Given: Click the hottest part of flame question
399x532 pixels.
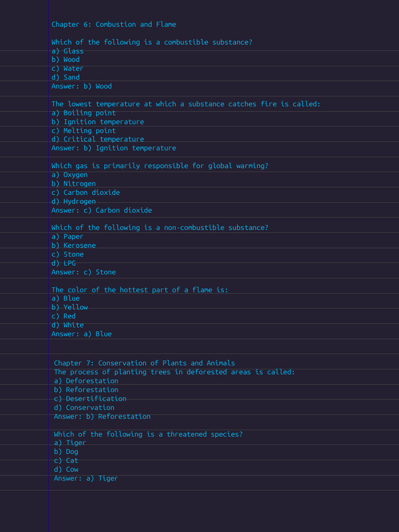Looking at the screenshot, I should click(x=140, y=290).
